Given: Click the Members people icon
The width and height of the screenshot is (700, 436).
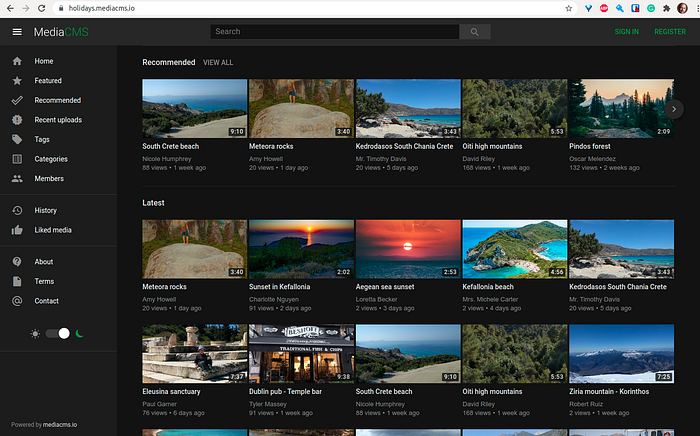Looking at the screenshot, I should [x=17, y=179].
